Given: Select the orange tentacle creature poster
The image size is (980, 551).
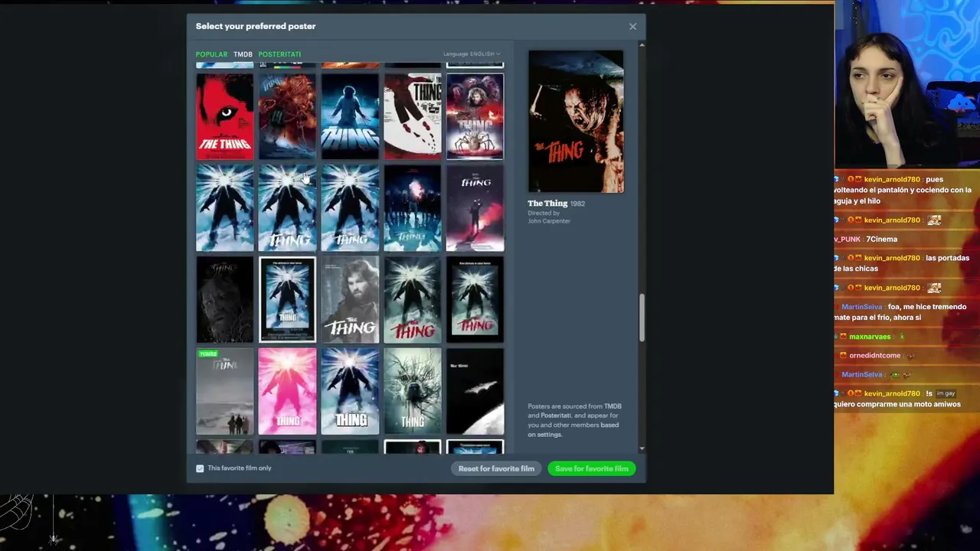Looking at the screenshot, I should click(x=287, y=116).
